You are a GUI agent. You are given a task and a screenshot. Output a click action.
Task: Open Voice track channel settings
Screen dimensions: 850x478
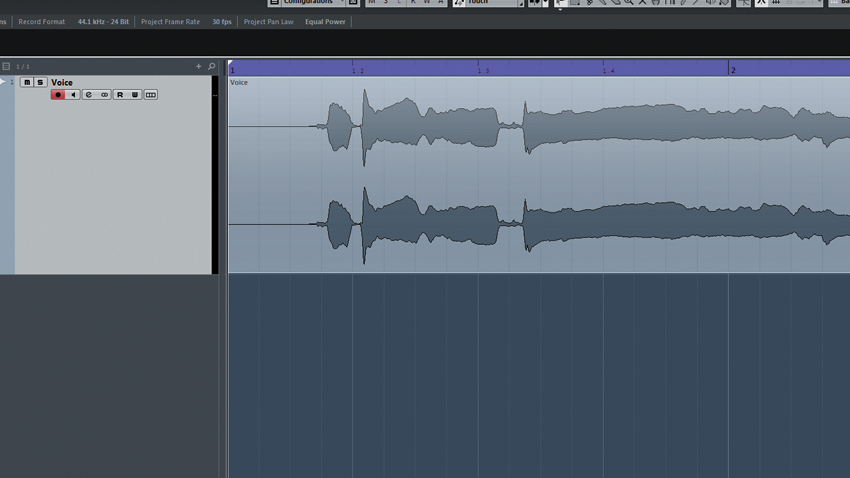(x=89, y=95)
